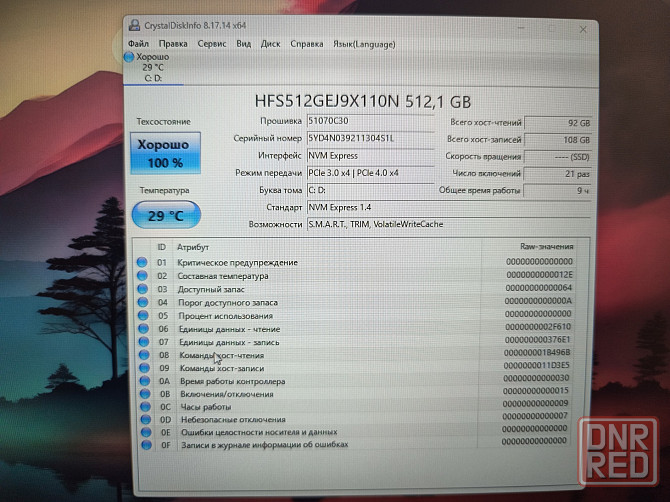Click the ID column header

(162, 247)
